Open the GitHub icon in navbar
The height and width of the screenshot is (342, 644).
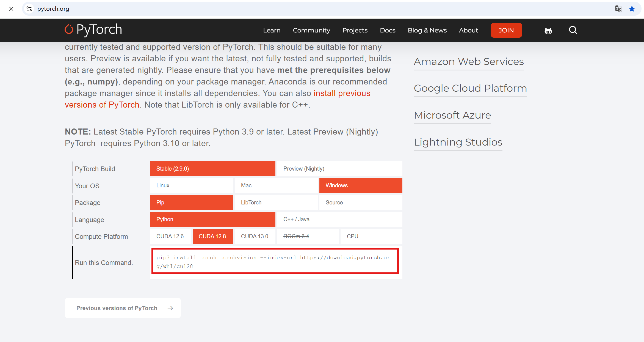tap(548, 31)
